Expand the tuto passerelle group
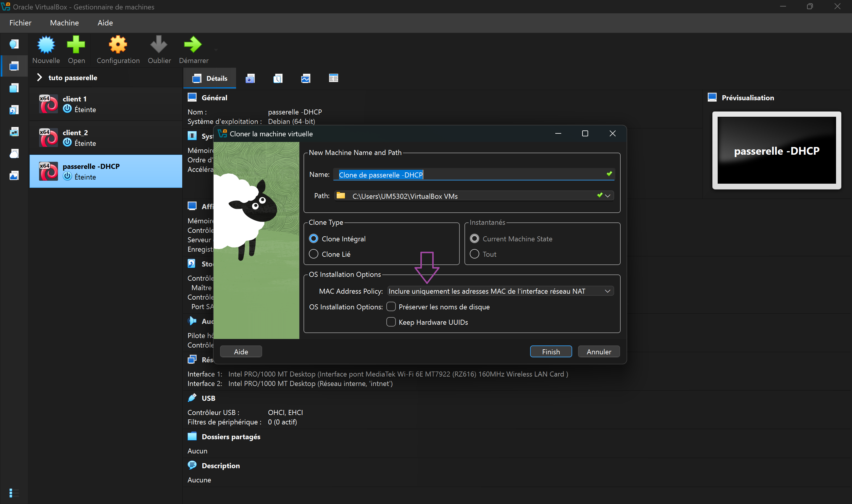Image resolution: width=852 pixels, height=504 pixels. [39, 77]
